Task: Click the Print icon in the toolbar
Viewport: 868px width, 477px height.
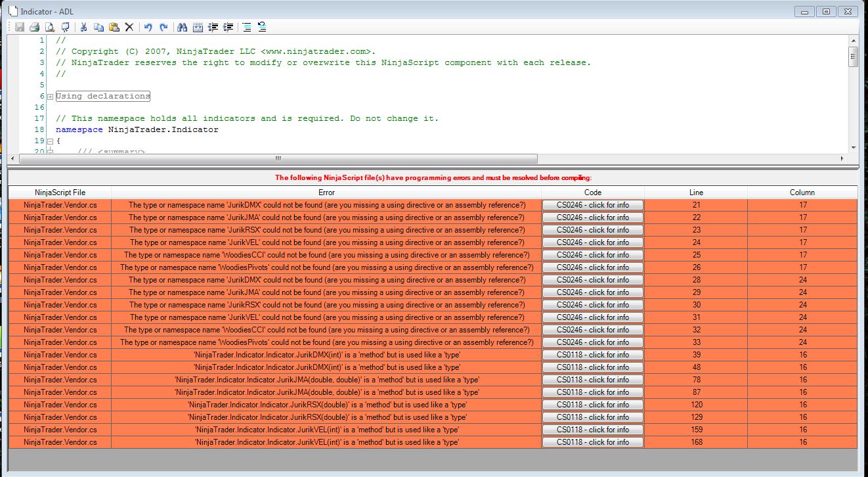Action: [x=35, y=27]
